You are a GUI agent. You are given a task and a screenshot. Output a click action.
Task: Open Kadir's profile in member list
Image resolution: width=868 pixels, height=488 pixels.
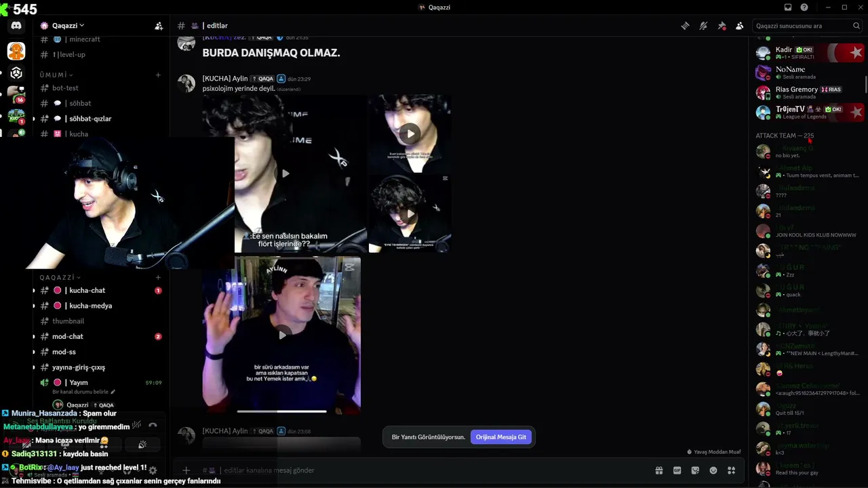coord(809,53)
